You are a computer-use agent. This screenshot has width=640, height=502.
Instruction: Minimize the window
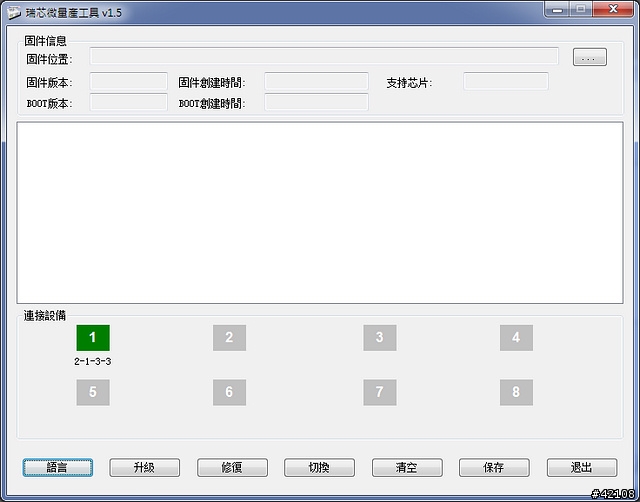coord(557,10)
